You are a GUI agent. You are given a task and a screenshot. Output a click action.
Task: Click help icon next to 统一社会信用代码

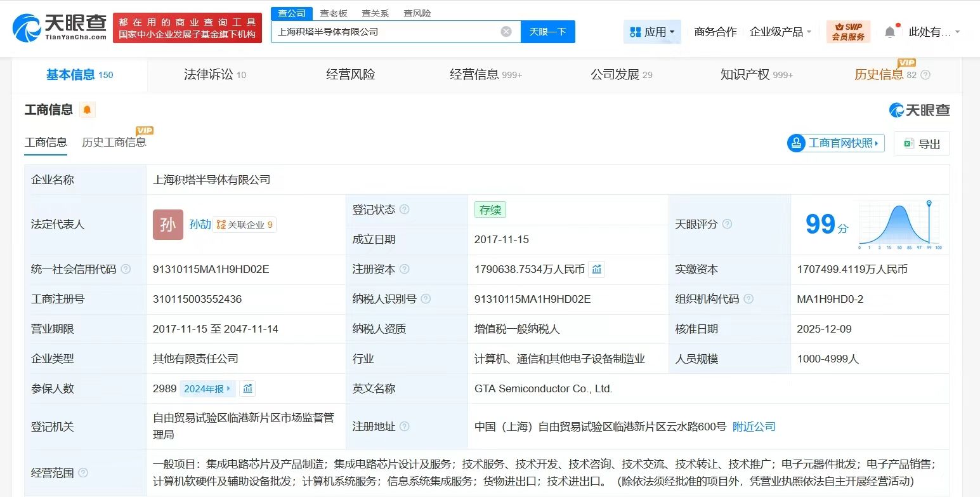(126, 270)
